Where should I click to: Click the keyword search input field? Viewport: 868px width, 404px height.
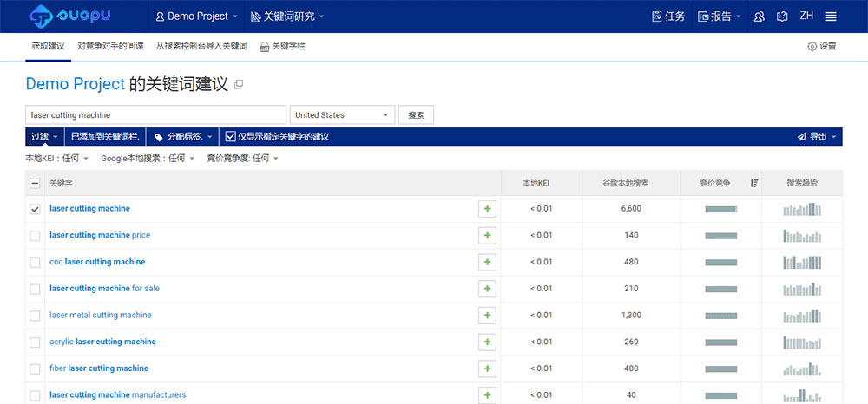click(155, 115)
